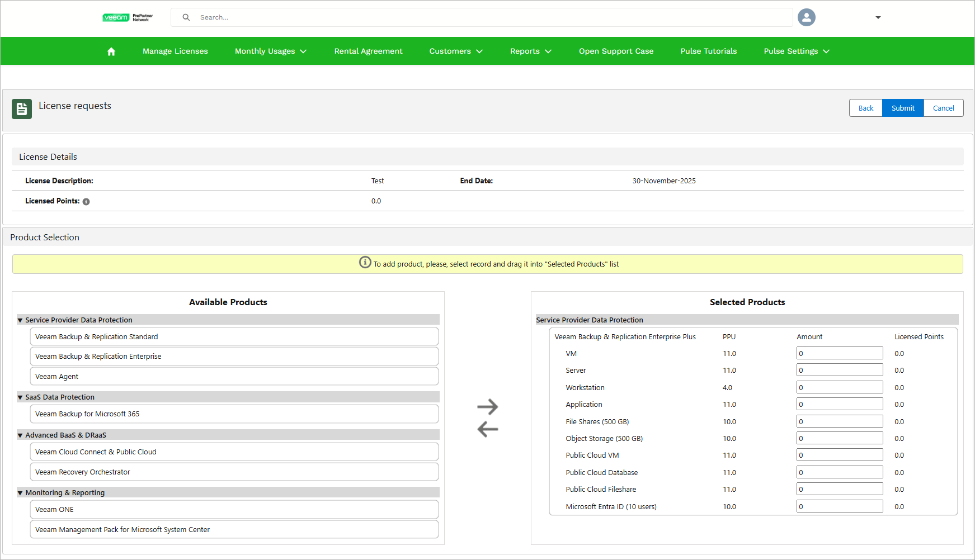This screenshot has width=975, height=560.
Task: Click the License Description value Test
Action: tap(378, 181)
